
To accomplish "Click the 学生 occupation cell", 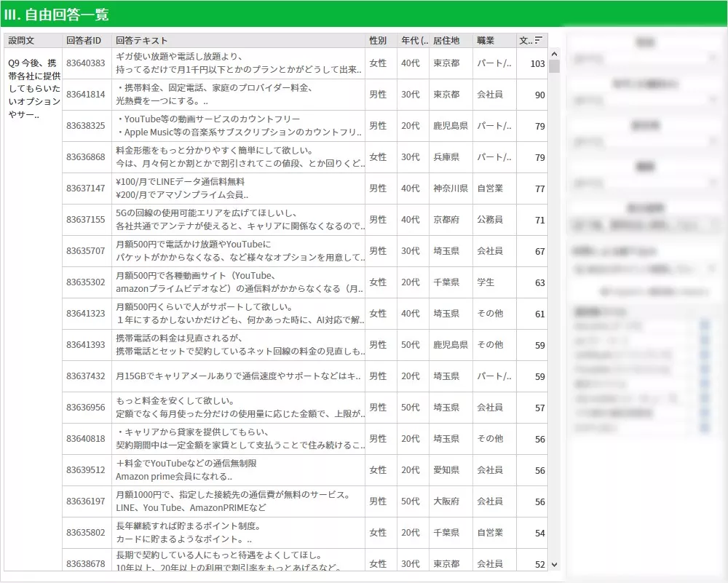I will pyautogui.click(x=486, y=282).
